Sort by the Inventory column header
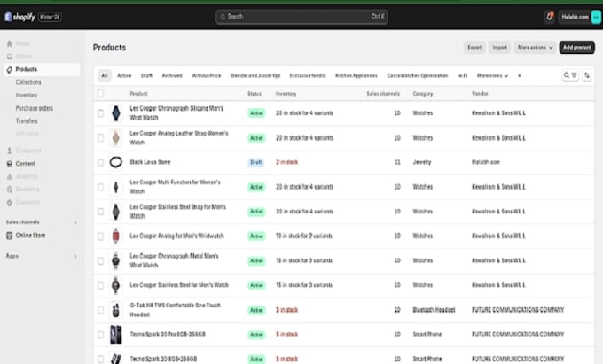The image size is (603, 364). 286,94
